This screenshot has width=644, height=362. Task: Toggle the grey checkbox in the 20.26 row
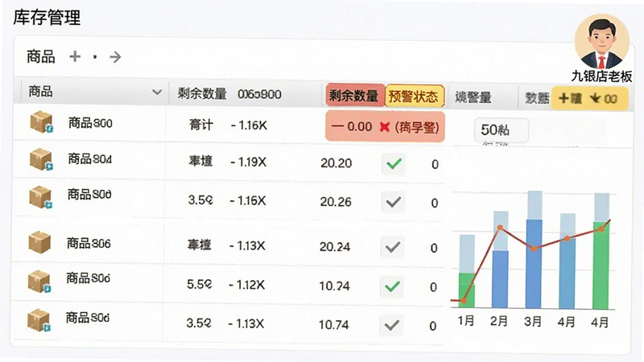(x=393, y=202)
